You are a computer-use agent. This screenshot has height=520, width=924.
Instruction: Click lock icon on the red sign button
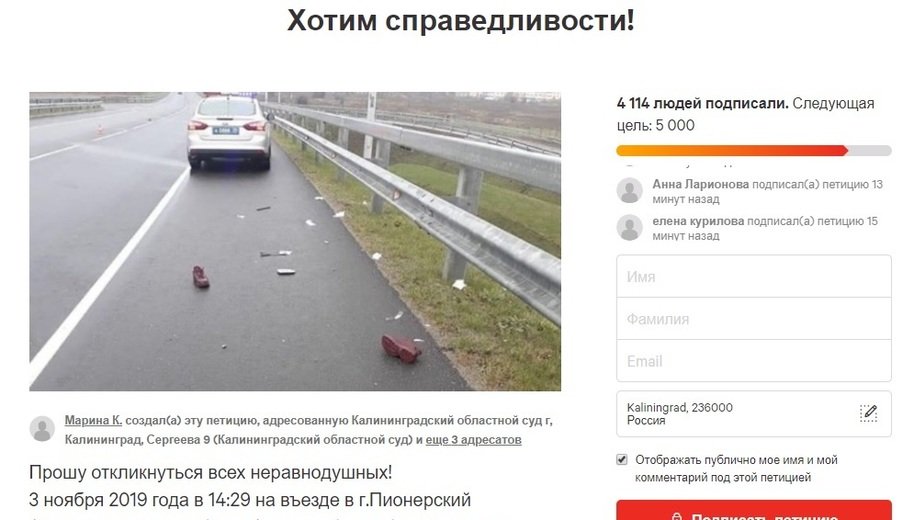[676, 516]
